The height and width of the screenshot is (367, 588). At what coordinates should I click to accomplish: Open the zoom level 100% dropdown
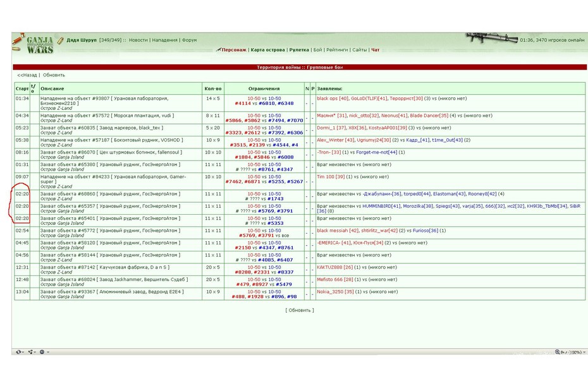(570, 352)
